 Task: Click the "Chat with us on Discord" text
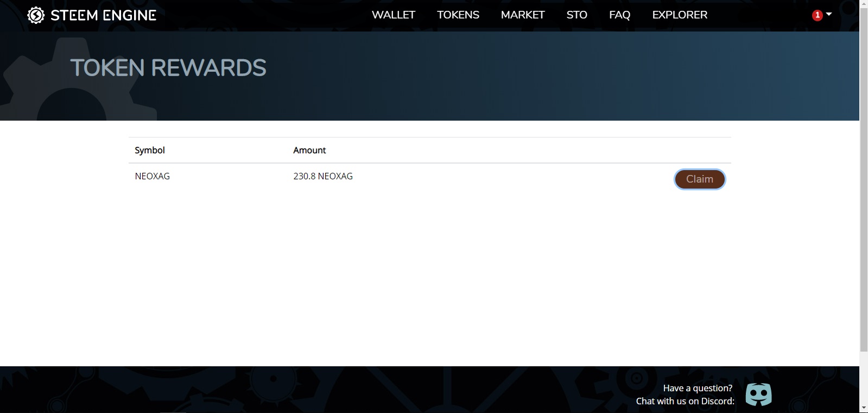tap(685, 401)
